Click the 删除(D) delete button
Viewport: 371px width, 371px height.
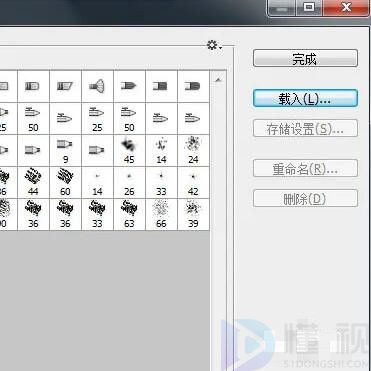[305, 198]
